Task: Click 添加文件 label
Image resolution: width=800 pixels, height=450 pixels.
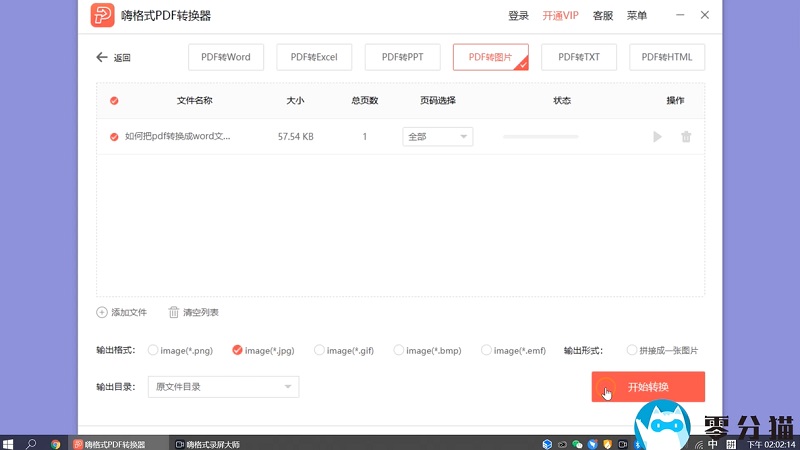Action: click(x=129, y=312)
